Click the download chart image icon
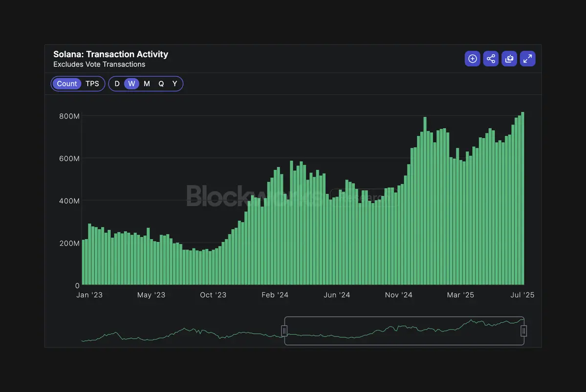The width and height of the screenshot is (586, 392). pyautogui.click(x=509, y=59)
